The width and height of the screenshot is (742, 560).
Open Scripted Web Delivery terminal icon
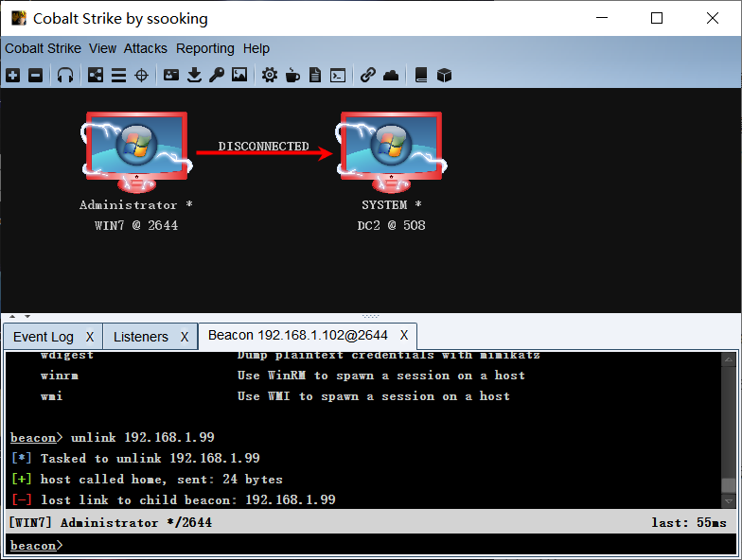click(338, 76)
